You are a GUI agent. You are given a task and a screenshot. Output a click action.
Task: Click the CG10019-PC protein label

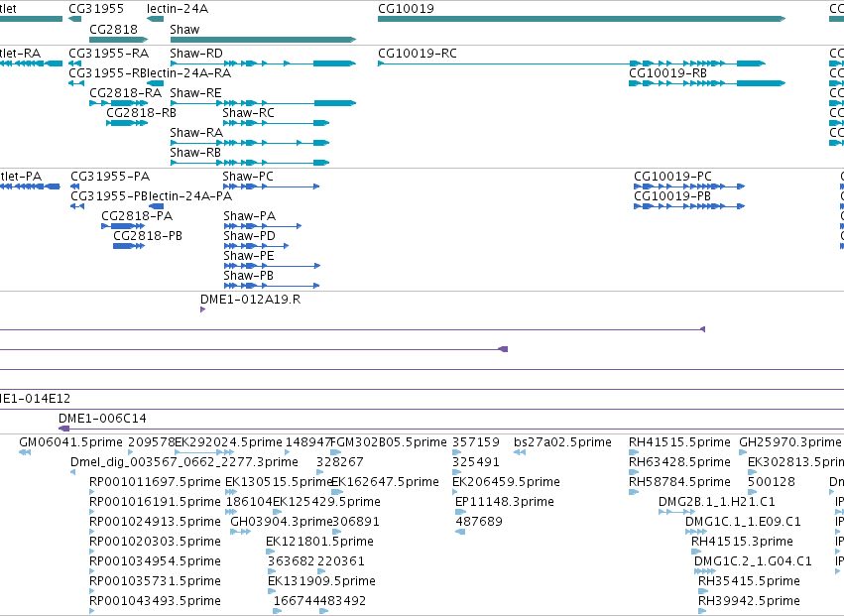[672, 177]
